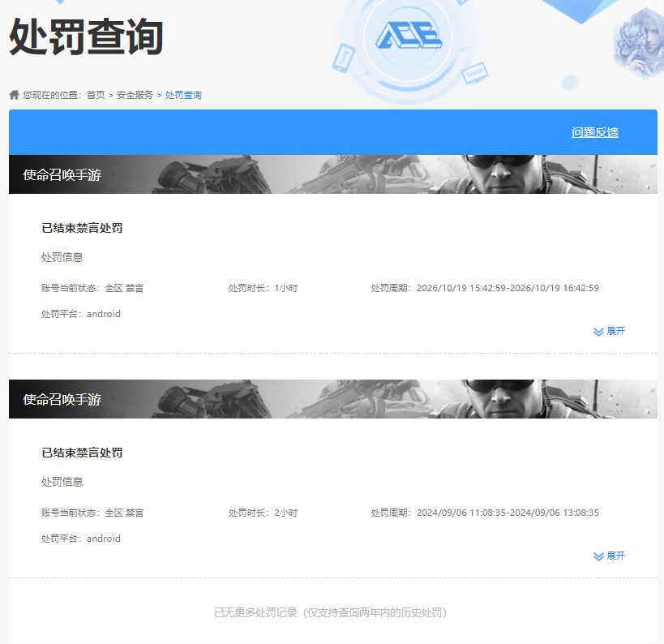Click 处罚信息 label in 1小时 record
Screen dimensions: 664x644
coord(62,257)
